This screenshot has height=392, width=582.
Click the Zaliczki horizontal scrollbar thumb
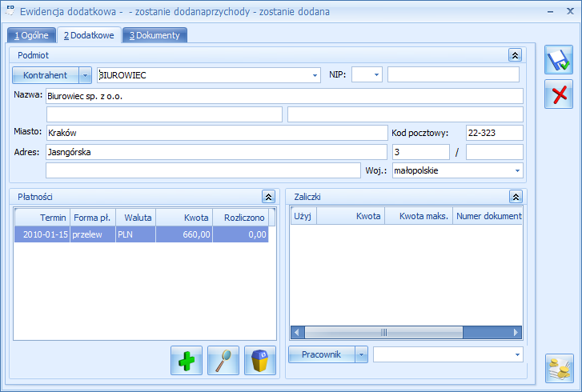pos(383,332)
